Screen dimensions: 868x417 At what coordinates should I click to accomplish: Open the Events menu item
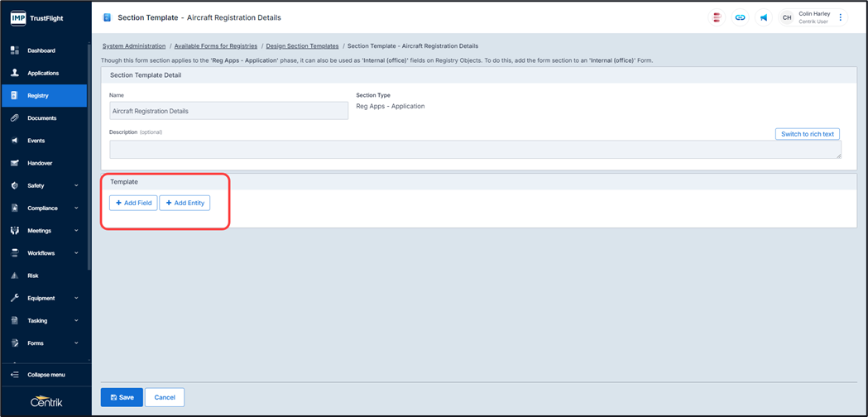[44, 141]
